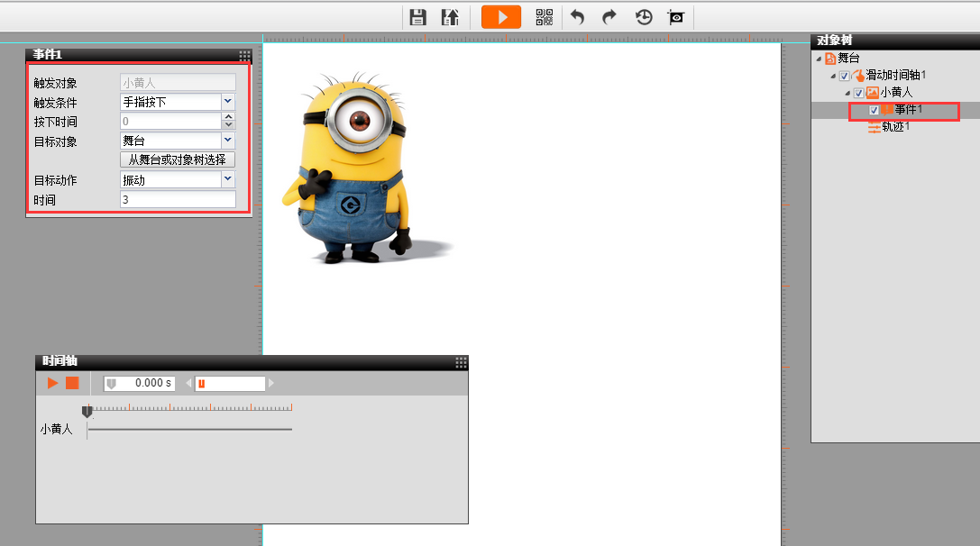
Task: Select the 小黄人 track label in the timeline
Action: click(56, 429)
